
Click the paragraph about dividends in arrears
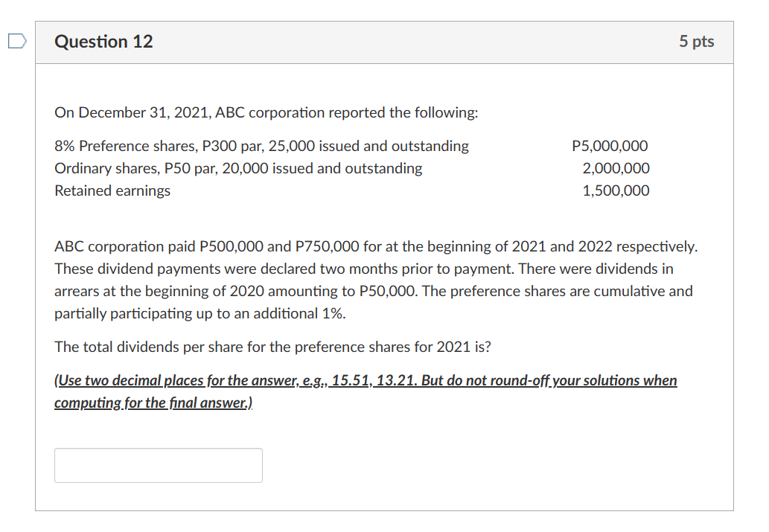(x=372, y=280)
